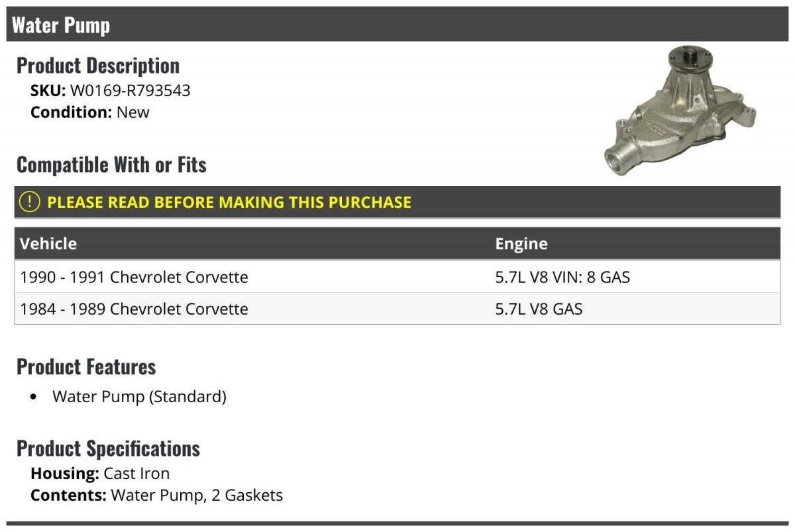795x532 pixels.
Task: Click the Product Specifications heading
Action: (108, 449)
